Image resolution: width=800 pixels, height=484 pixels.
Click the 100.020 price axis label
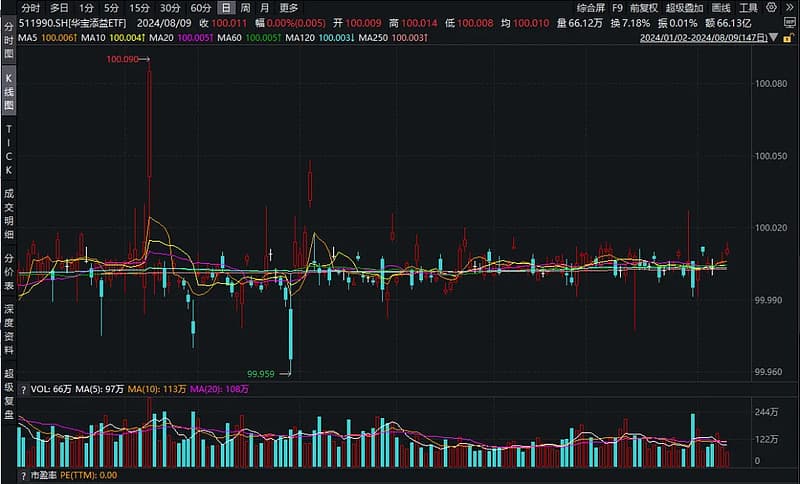pos(770,228)
